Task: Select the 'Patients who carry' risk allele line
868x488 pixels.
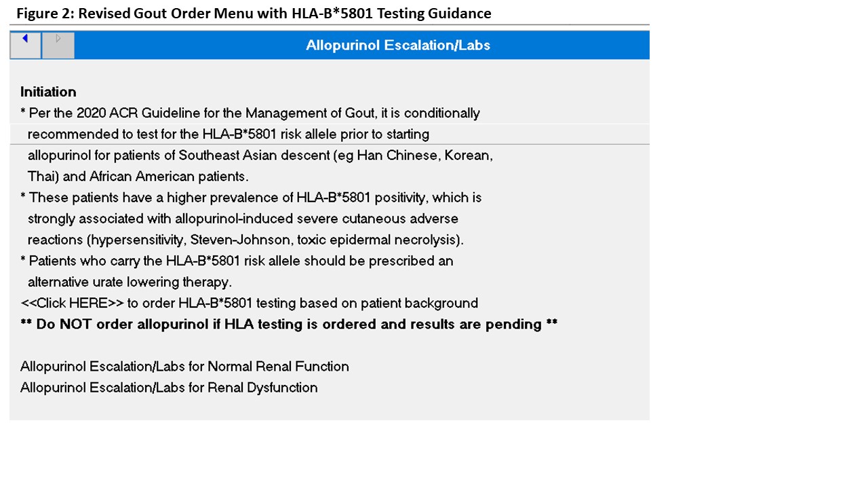Action: coord(237,261)
